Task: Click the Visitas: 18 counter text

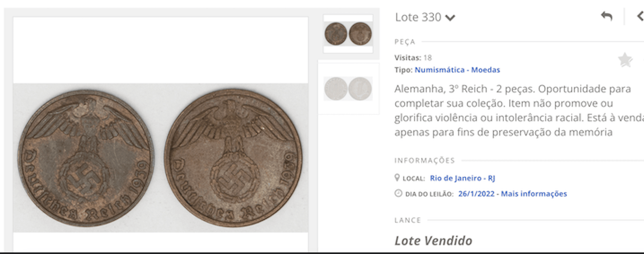Action: (x=413, y=58)
